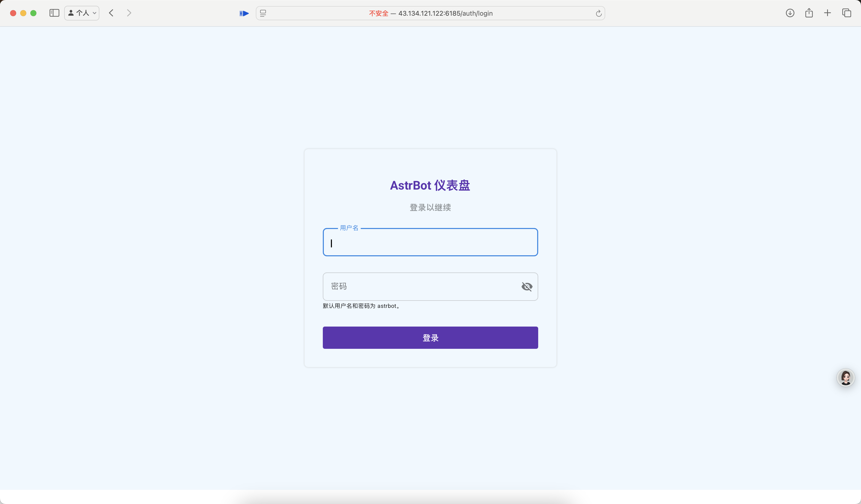Viewport: 861px width, 504px height.
Task: Open the page reader menu icon in address bar
Action: pos(263,13)
